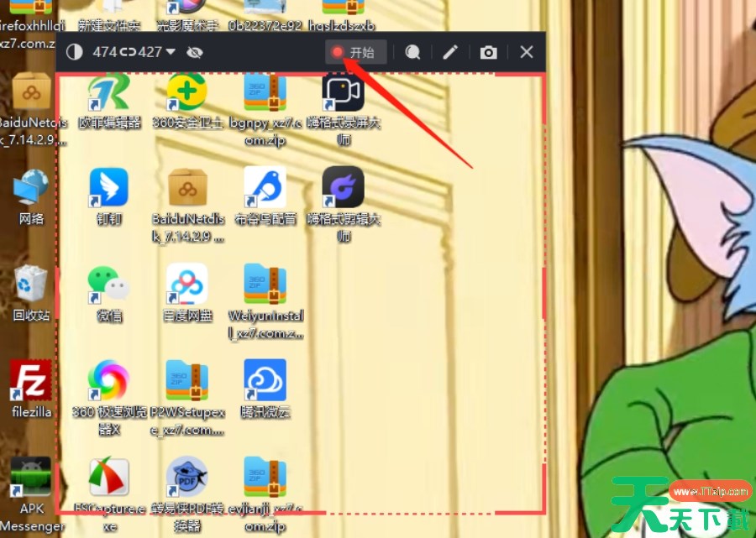Select BaiduNetdisk_7.14.2.9 package beside 钉钉

click(187, 206)
